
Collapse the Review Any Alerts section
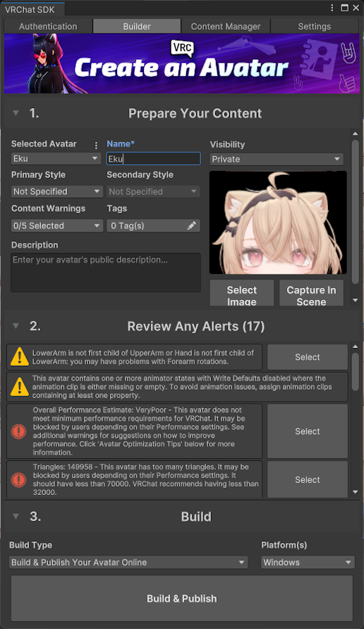pos(16,326)
